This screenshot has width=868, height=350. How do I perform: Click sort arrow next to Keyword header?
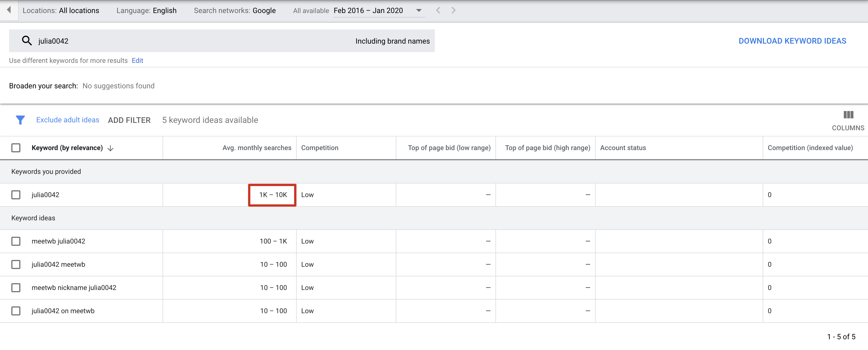(x=110, y=148)
